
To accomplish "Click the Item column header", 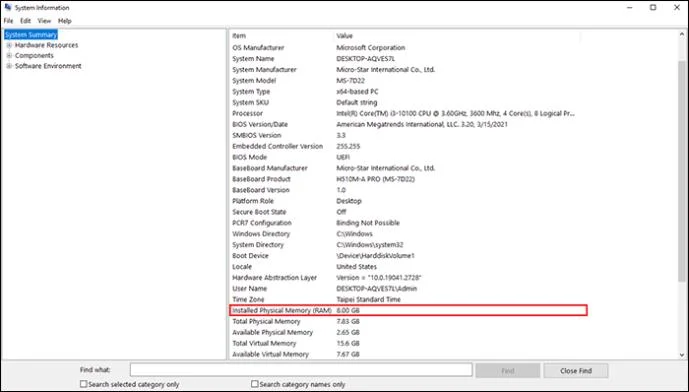I will 281,36.
